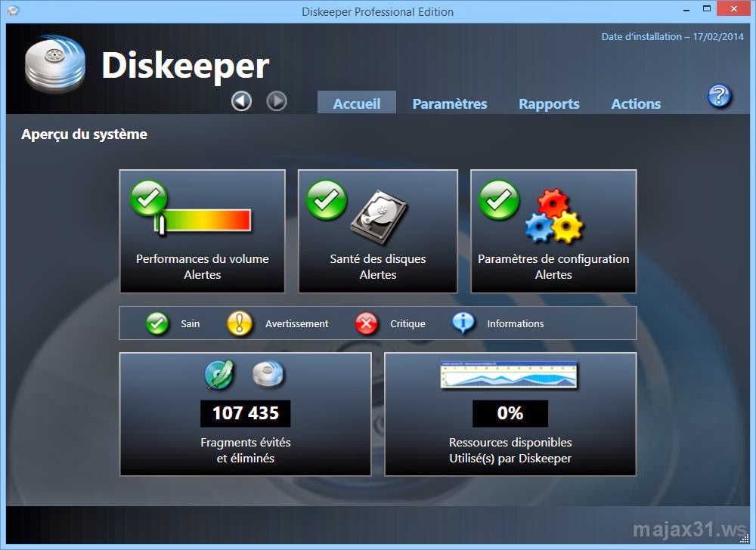This screenshot has width=756, height=550.
Task: Click the yellow Avertissement warning icon
Action: click(x=240, y=323)
